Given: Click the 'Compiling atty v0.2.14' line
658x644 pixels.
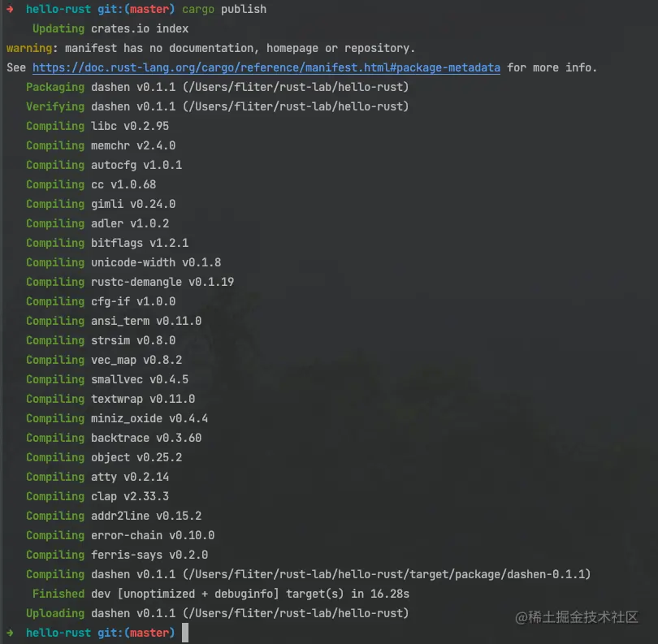Looking at the screenshot, I should 97,477.
